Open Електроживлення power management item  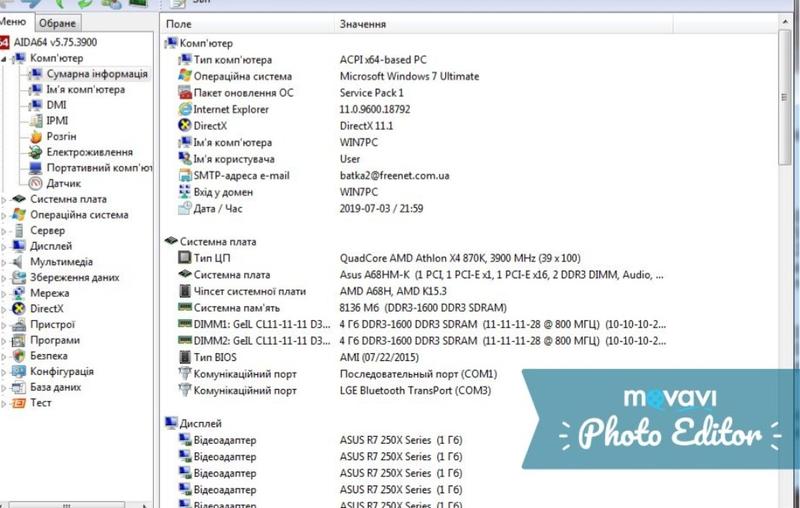tap(89, 152)
